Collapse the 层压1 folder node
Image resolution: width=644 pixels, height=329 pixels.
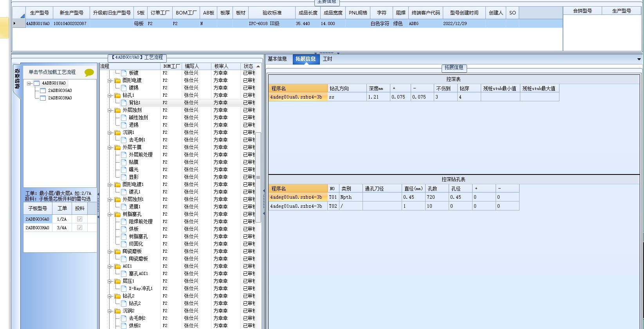[110, 281]
